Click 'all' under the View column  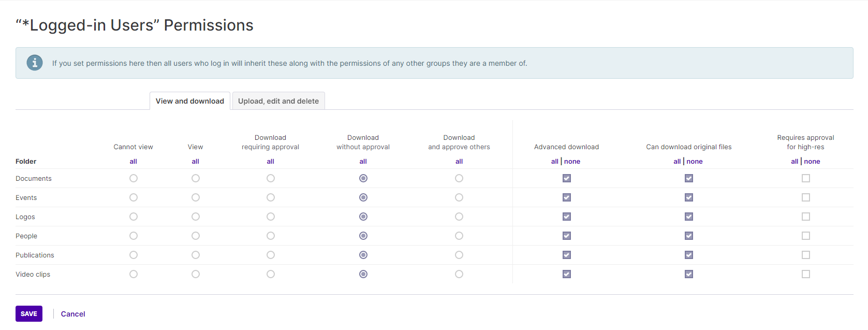coord(195,162)
